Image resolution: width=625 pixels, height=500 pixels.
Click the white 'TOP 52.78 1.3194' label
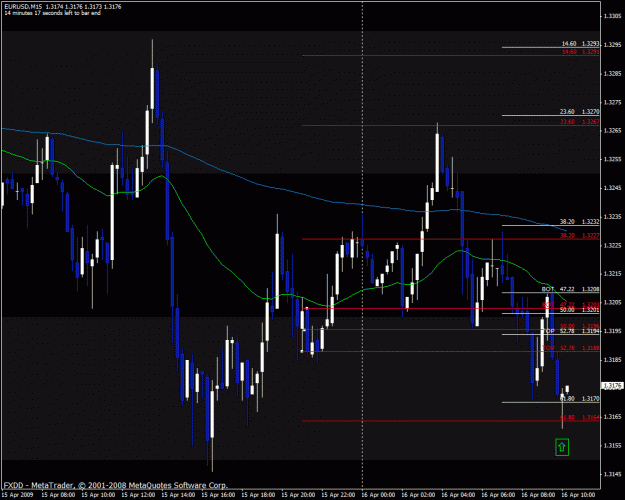coord(570,331)
